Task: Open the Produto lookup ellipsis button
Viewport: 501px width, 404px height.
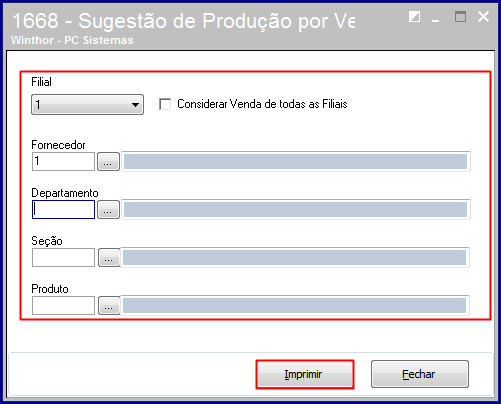Action: [109, 305]
